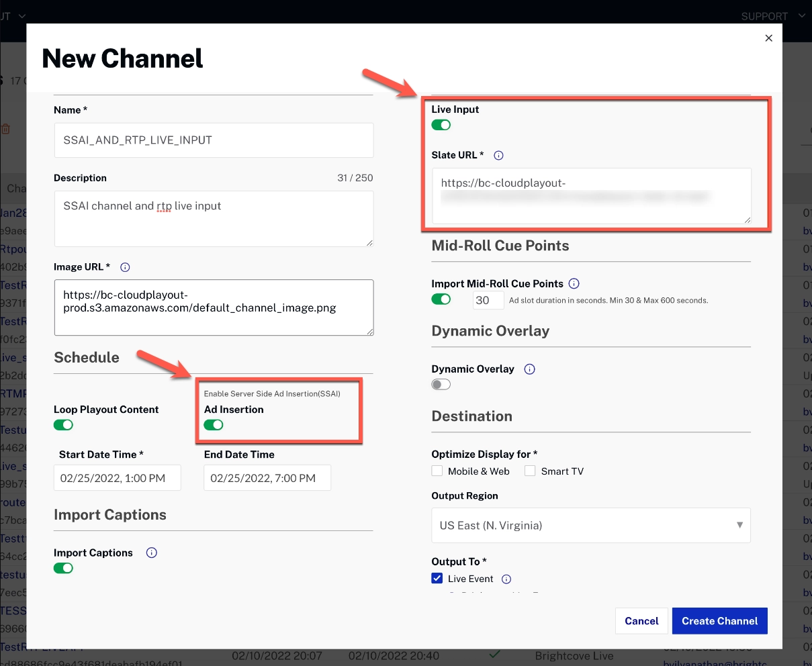This screenshot has width=812, height=666.
Task: Check the Smart TV checkbox
Action: [x=530, y=471]
